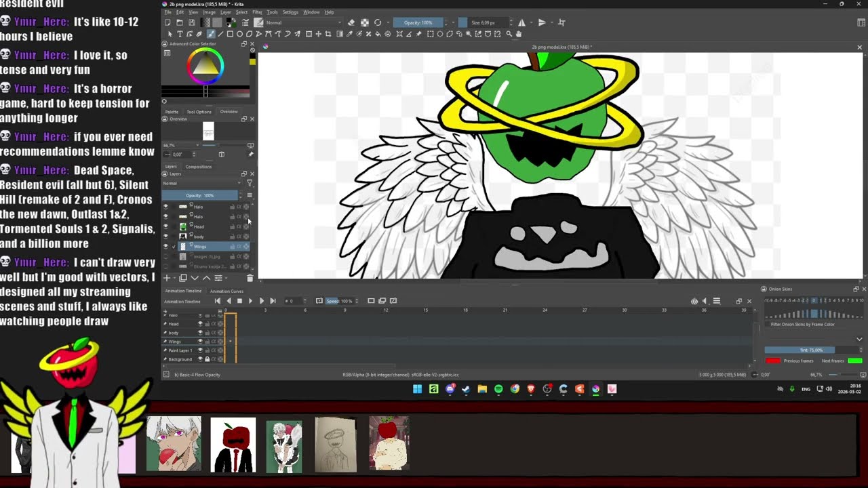Toggle vertical mirror tool

pyautogui.click(x=541, y=22)
